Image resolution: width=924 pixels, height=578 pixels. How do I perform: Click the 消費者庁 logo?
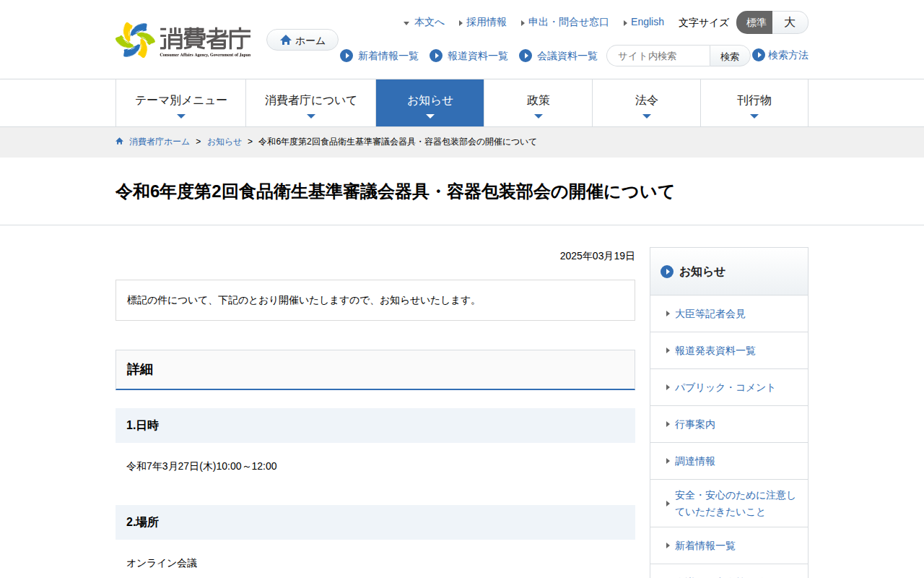[183, 40]
